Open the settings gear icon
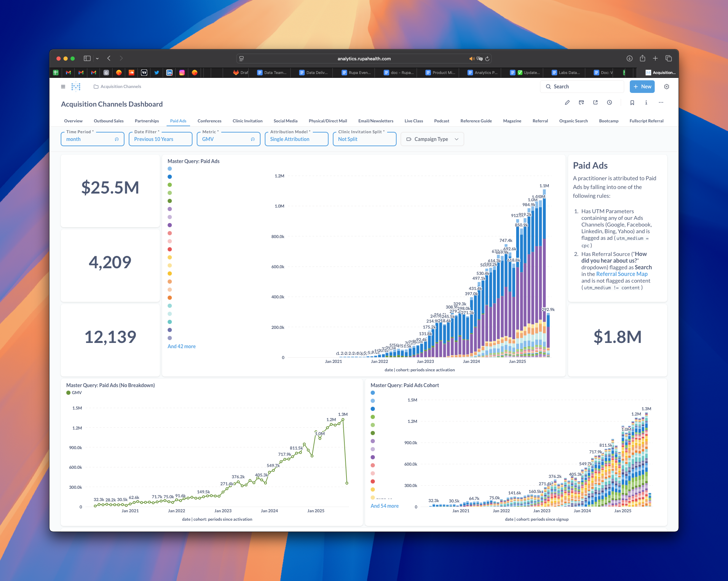The image size is (728, 581). 667,86
